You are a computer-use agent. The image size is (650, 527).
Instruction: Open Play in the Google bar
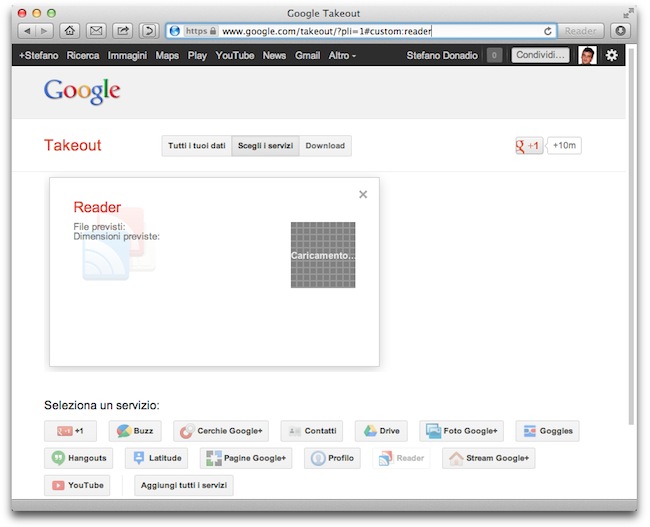click(x=197, y=56)
